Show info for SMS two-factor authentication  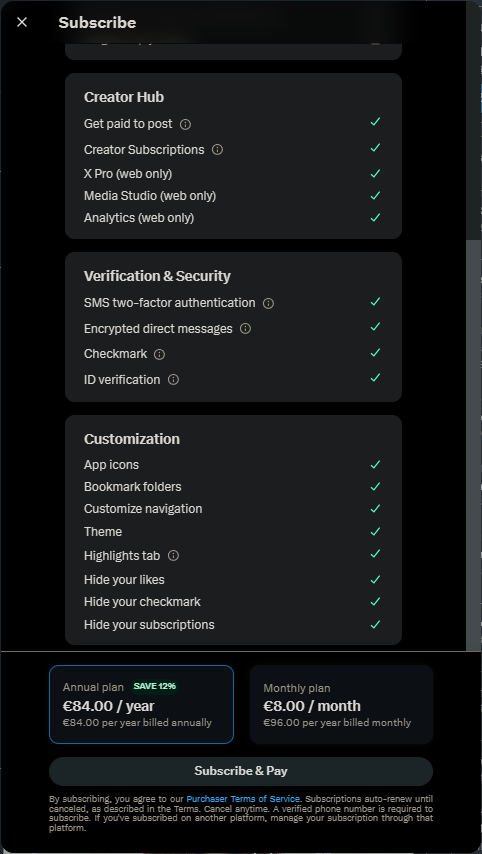[x=268, y=303]
